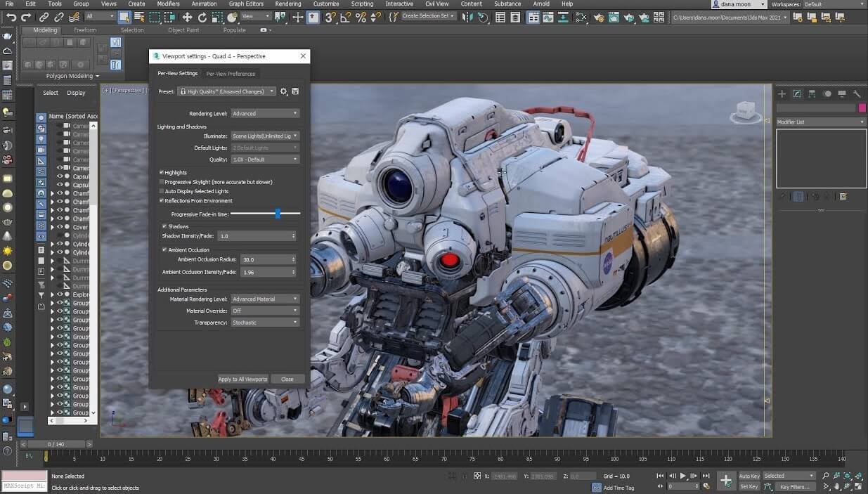Screen dimensions: 868x494
Task: Click the Undo arrow in the main toolbar
Action: 11,17
